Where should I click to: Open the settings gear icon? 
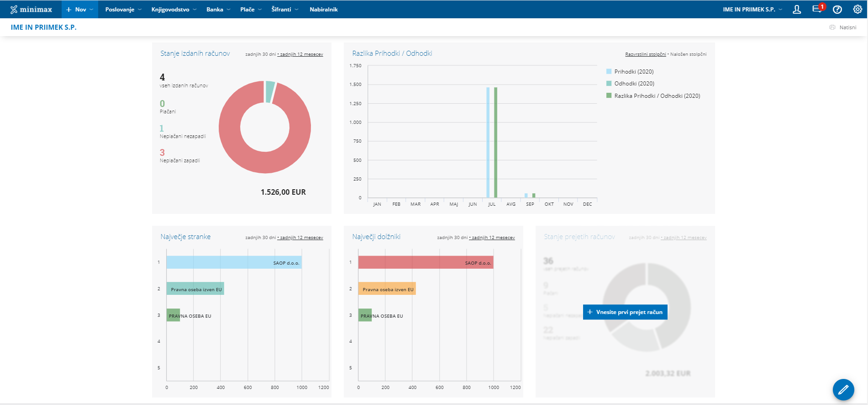point(857,10)
